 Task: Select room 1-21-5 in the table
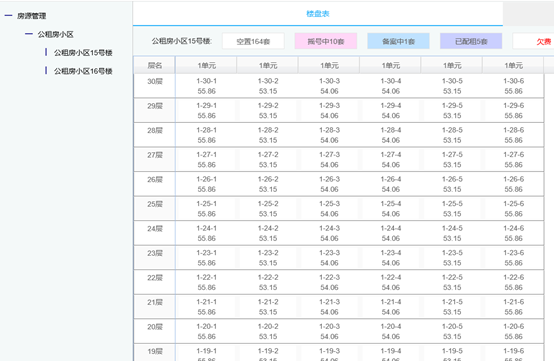[452, 307]
